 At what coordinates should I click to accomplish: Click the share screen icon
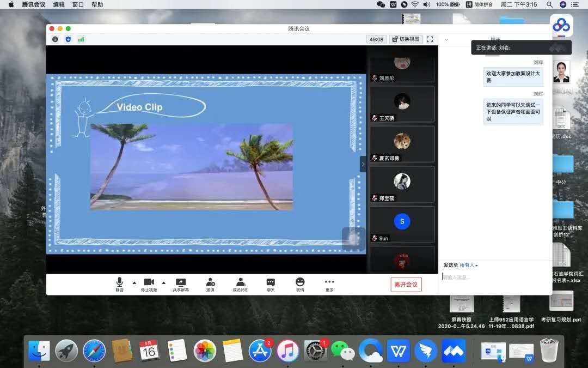click(181, 284)
